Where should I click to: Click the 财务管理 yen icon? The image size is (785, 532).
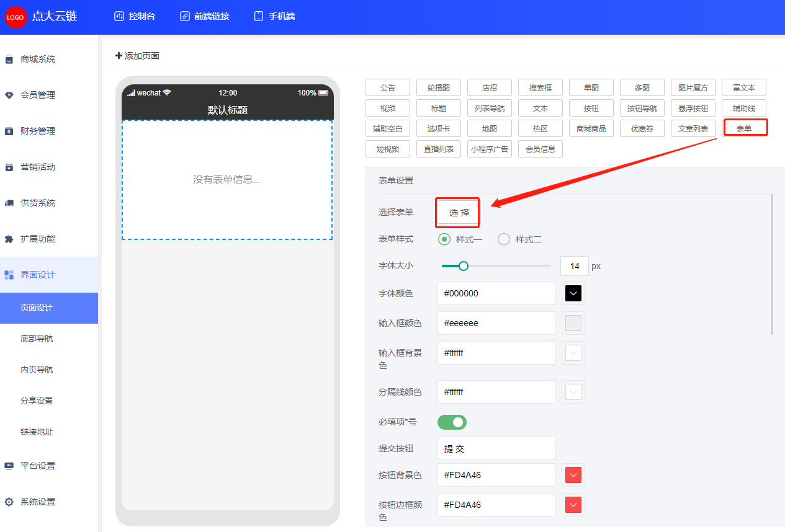[x=9, y=131]
